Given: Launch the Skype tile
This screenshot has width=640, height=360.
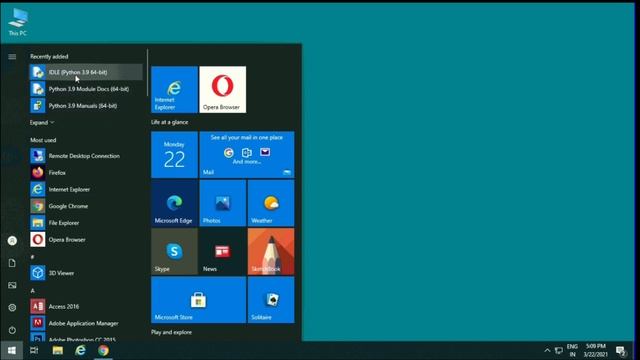Looking at the screenshot, I should point(174,251).
